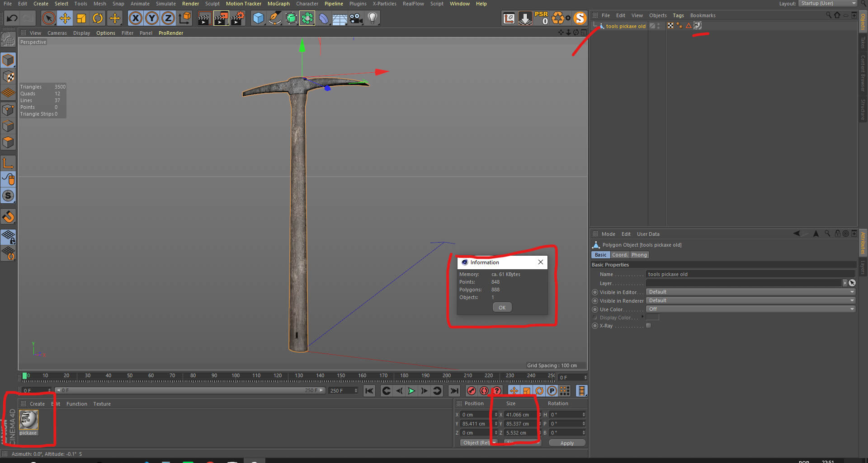This screenshot has height=463, width=868.
Task: Click the end frame 250 F stepper
Action: 356,391
